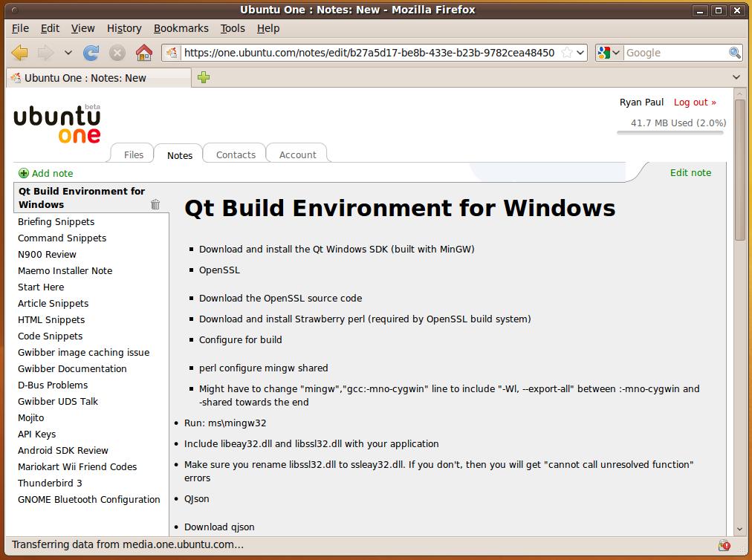Image resolution: width=752 pixels, height=560 pixels.
Task: Expand the URL bar history dropdown
Action: pyautogui.click(x=580, y=53)
